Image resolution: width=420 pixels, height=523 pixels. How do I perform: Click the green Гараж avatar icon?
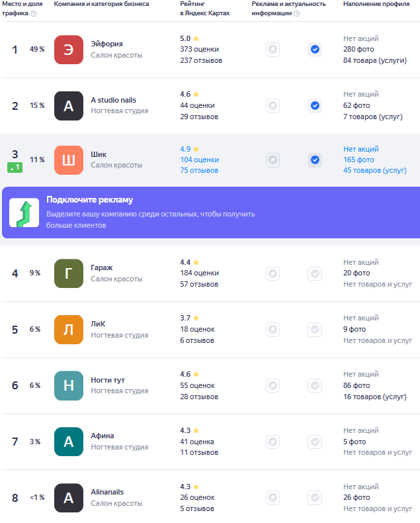(69, 273)
